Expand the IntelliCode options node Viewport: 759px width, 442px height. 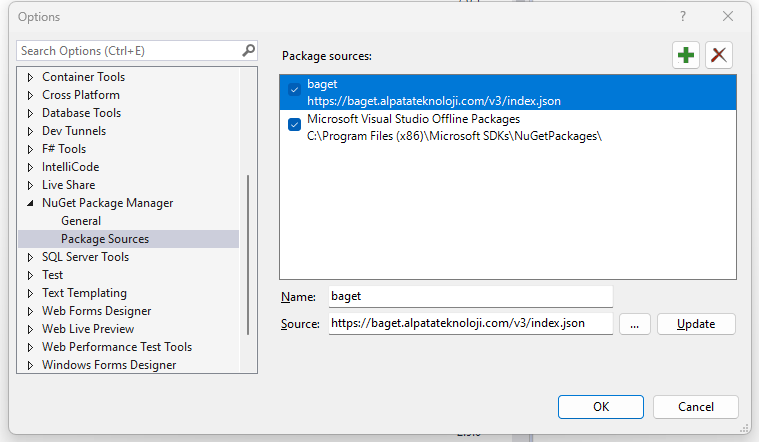click(x=30, y=167)
